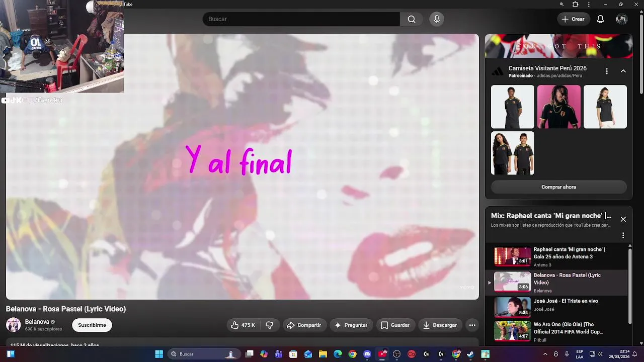The width and height of the screenshot is (644, 362).
Task: Open Microsoft Teams from taskbar
Action: [278, 354]
